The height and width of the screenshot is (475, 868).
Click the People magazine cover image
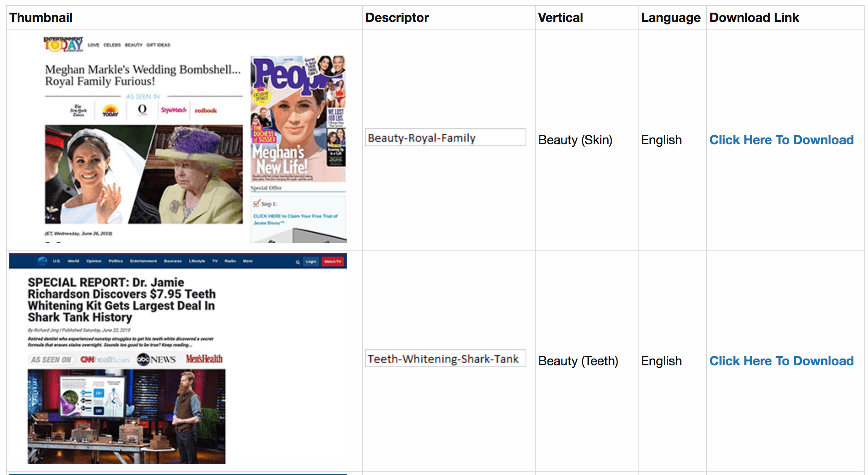298,119
